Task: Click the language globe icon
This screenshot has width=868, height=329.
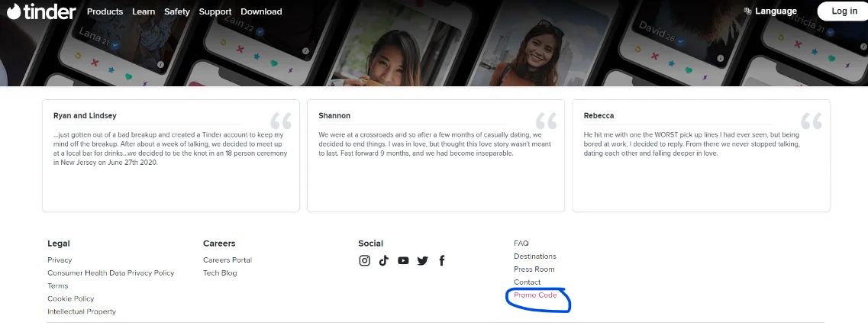Action: pyautogui.click(x=747, y=11)
